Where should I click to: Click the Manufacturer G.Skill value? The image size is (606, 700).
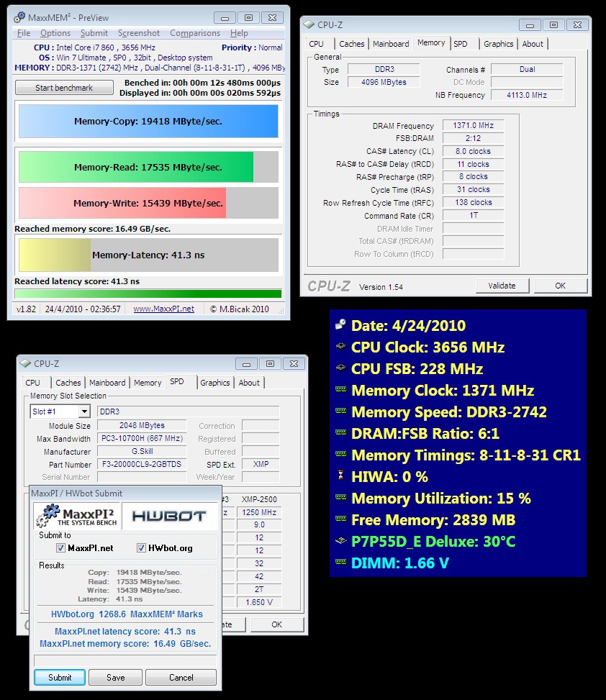(142, 451)
